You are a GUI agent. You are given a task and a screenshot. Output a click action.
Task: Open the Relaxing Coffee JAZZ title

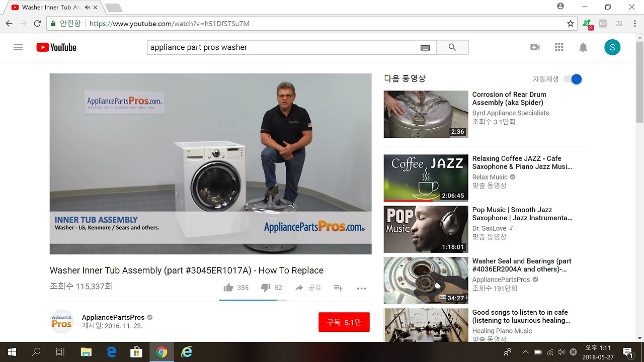pos(522,162)
